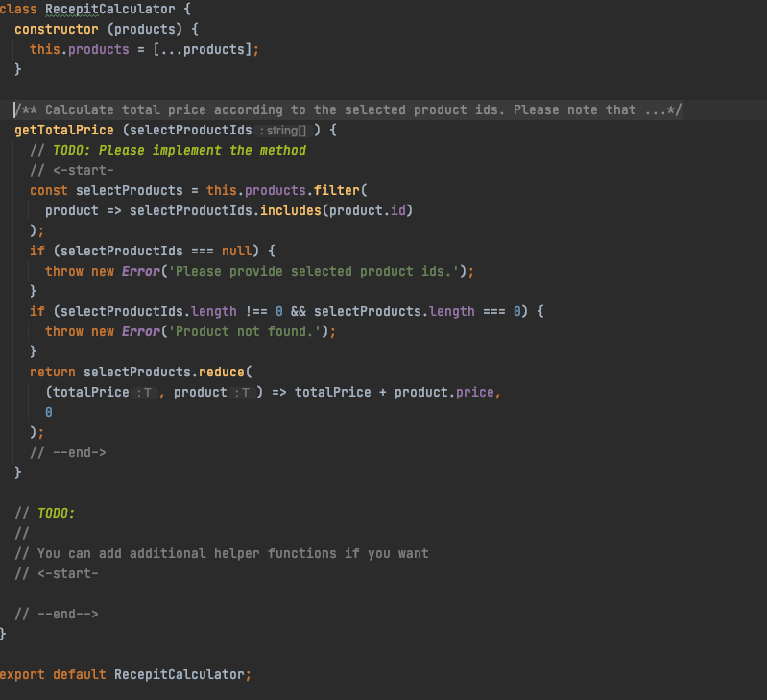Expand the folded 'Calculate total price' doc comment
The image size is (767, 700).
coord(348,110)
